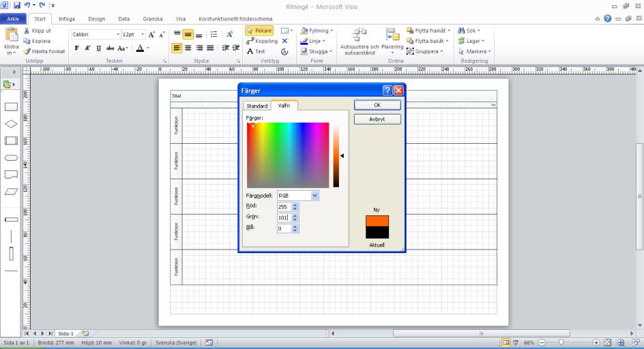
Task: Click the parallelogram shape in left stencil
Action: 11,192
